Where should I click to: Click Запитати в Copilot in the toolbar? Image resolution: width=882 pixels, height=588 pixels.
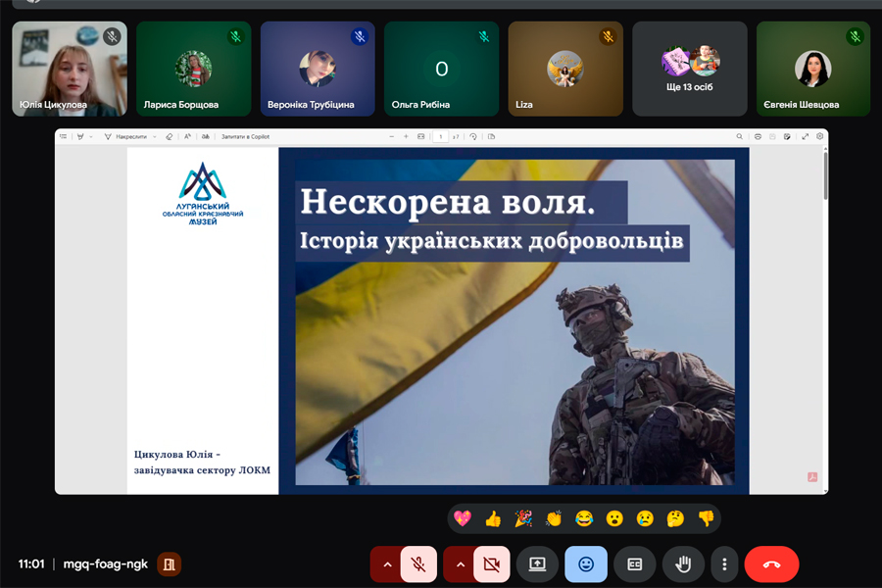[245, 137]
